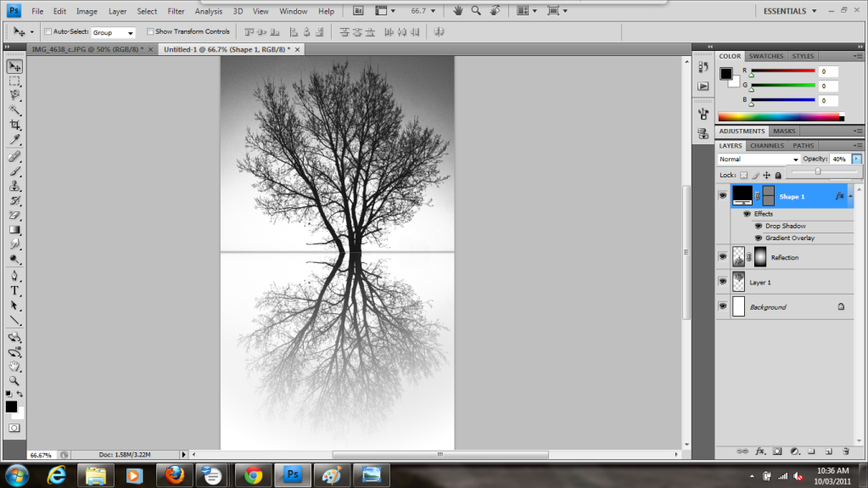The height and width of the screenshot is (488, 868).
Task: Click the Opacity slider handle
Action: click(818, 171)
